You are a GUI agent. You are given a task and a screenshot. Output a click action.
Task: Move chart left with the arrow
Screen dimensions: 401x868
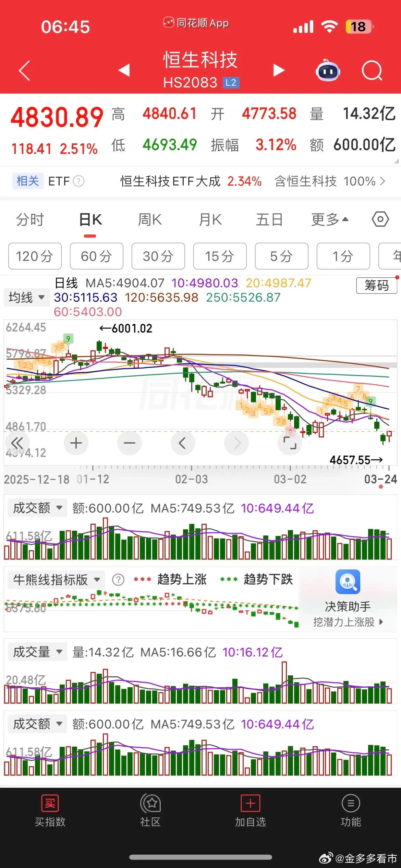[183, 443]
